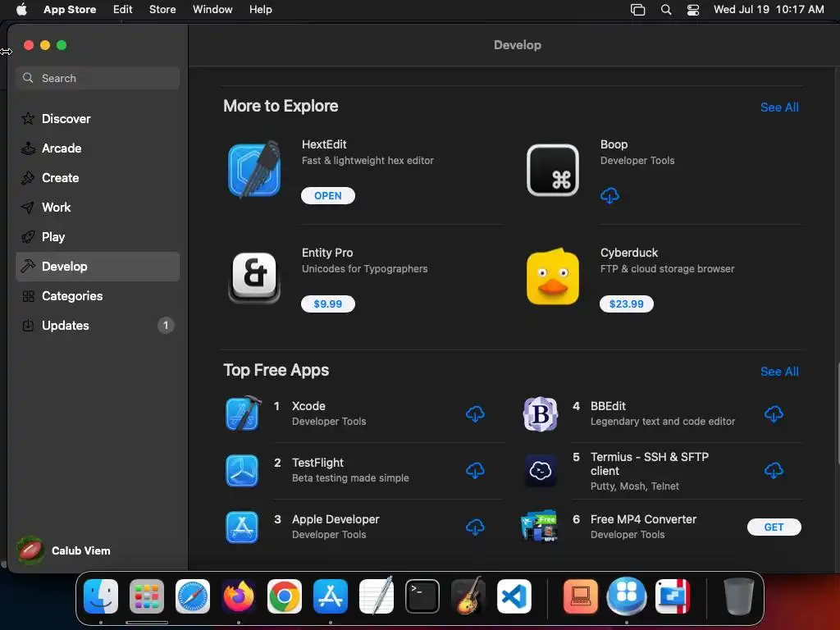Open GarageBand from the Dock
The height and width of the screenshot is (630, 840).
468,596
